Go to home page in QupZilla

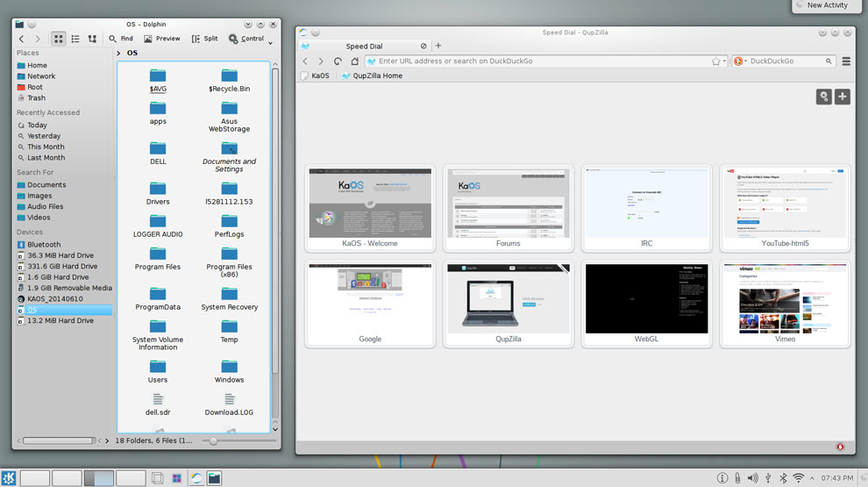[355, 61]
